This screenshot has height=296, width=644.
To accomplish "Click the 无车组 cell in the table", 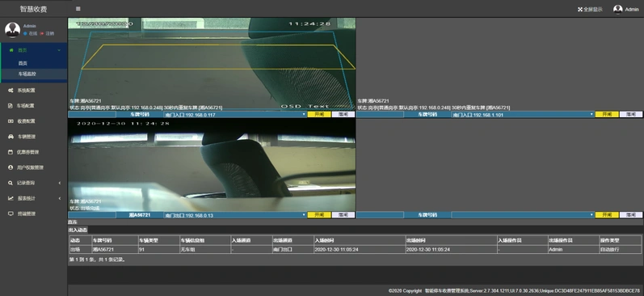I will click(205, 250).
